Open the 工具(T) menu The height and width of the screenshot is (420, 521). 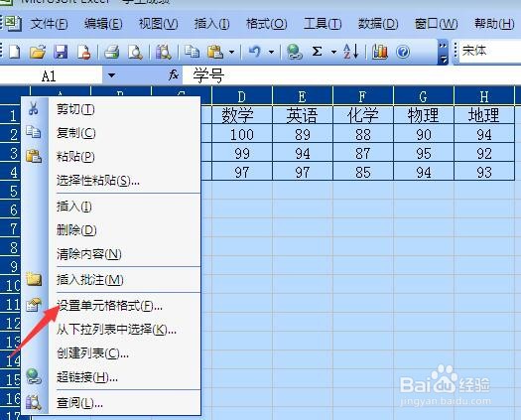pos(323,24)
